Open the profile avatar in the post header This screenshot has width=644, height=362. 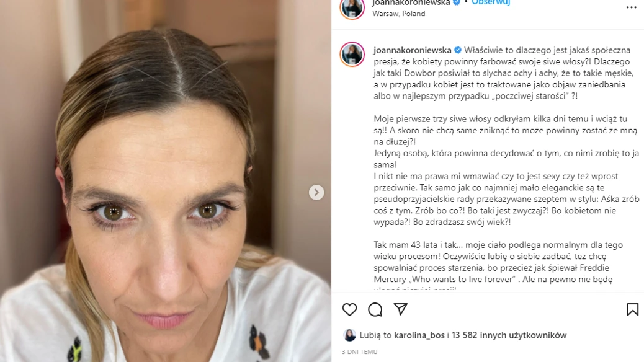[352, 7]
